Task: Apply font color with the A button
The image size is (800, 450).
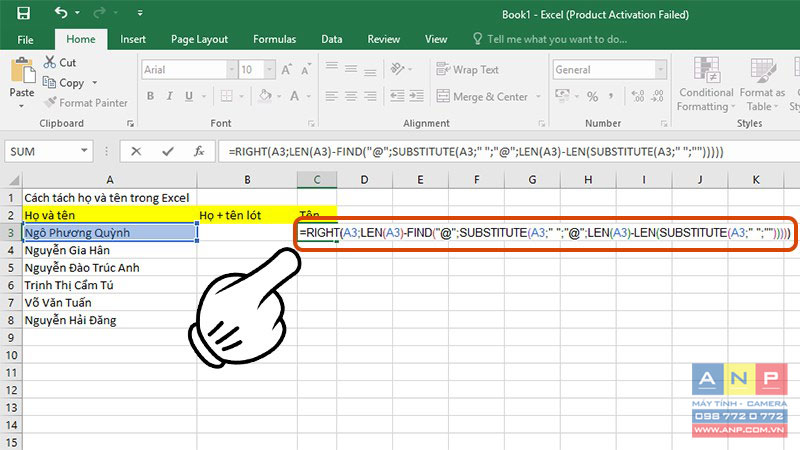Action: point(294,95)
